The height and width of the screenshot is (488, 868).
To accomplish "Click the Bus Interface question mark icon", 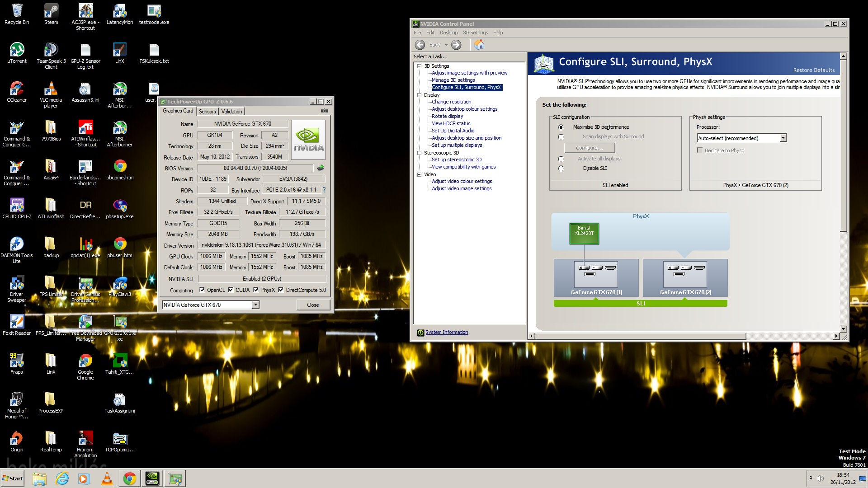I will 324,190.
